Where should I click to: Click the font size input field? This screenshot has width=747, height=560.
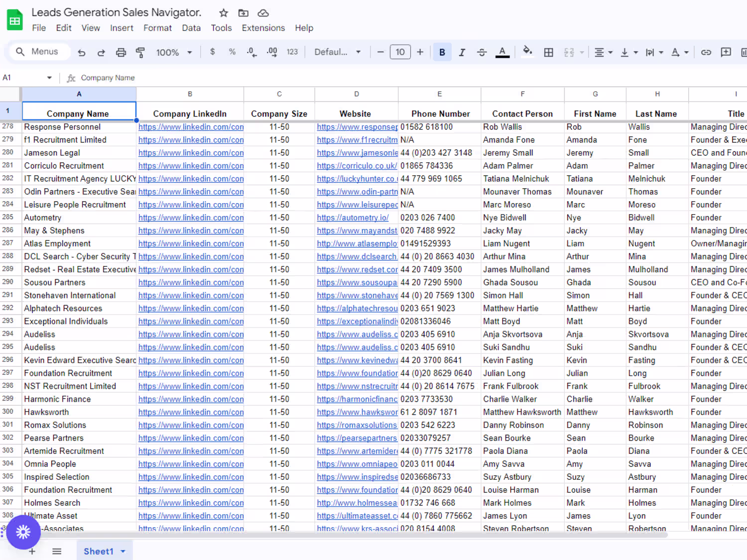[x=400, y=52]
